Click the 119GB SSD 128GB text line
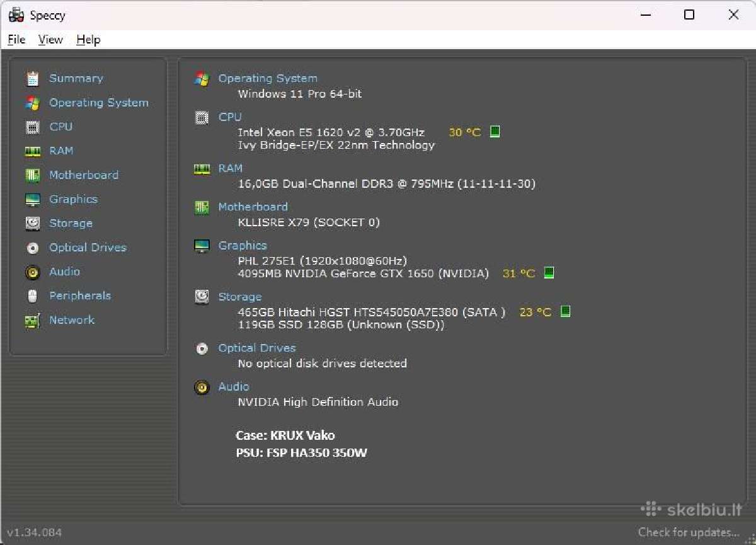Viewport: 756px width, 545px height. [341, 325]
